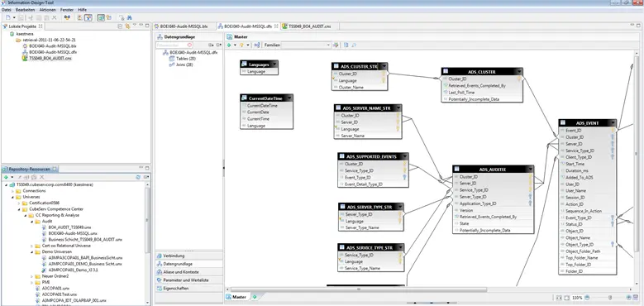This screenshot has height=306, width=644.
Task: Expand the Certification0586 folder
Action: (x=19, y=203)
